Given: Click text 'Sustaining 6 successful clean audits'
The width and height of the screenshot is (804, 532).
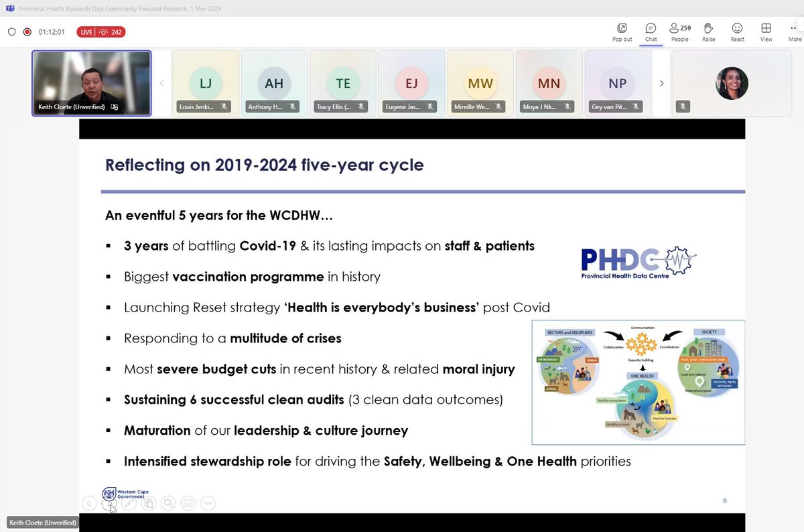Looking at the screenshot, I should (x=234, y=400).
